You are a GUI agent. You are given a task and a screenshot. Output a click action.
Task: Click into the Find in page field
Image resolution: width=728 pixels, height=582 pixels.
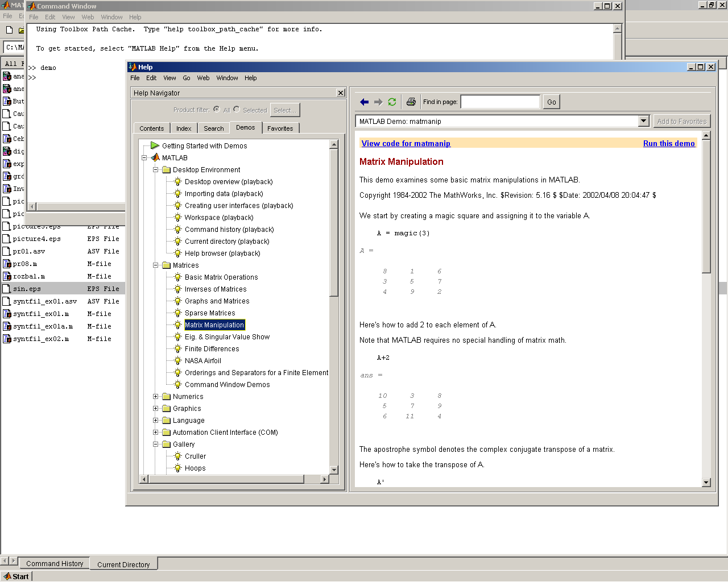pos(500,102)
